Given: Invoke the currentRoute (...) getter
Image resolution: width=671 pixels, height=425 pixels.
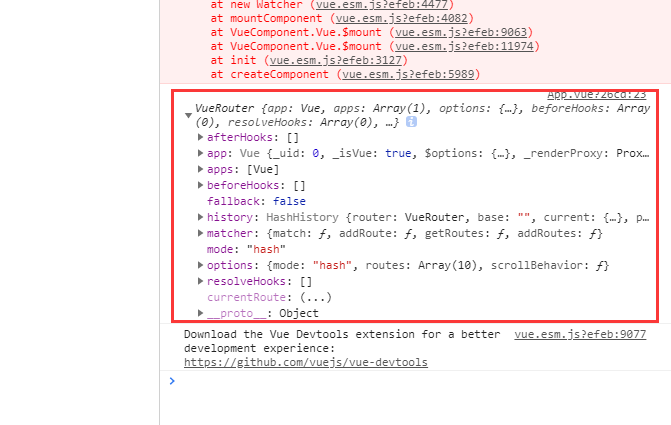Looking at the screenshot, I should (x=316, y=297).
